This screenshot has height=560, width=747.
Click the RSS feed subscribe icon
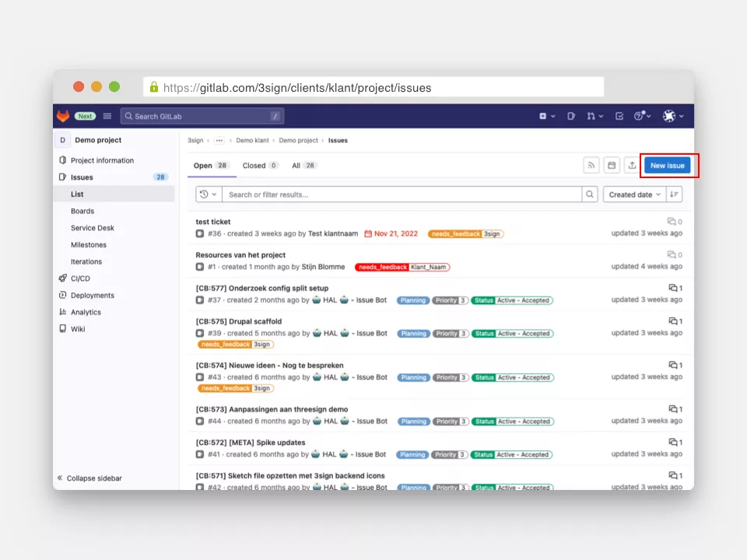coord(591,166)
